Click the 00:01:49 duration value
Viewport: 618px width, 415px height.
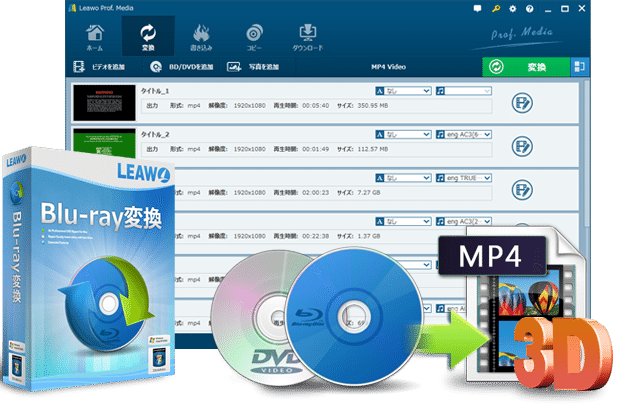[316, 149]
